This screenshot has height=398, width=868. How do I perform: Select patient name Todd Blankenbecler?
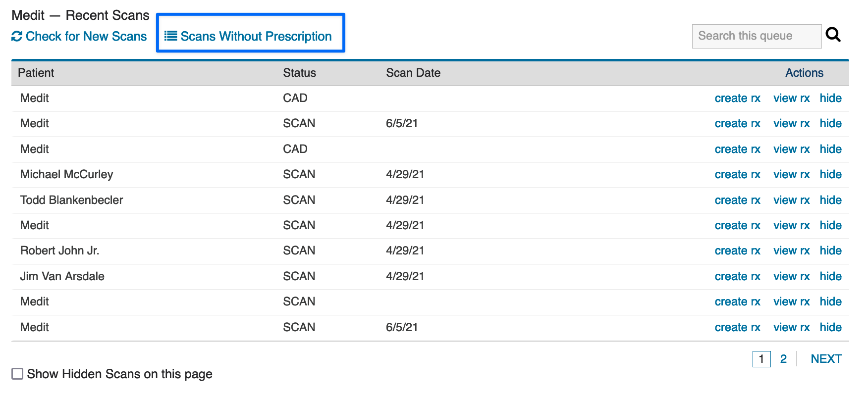tap(71, 200)
